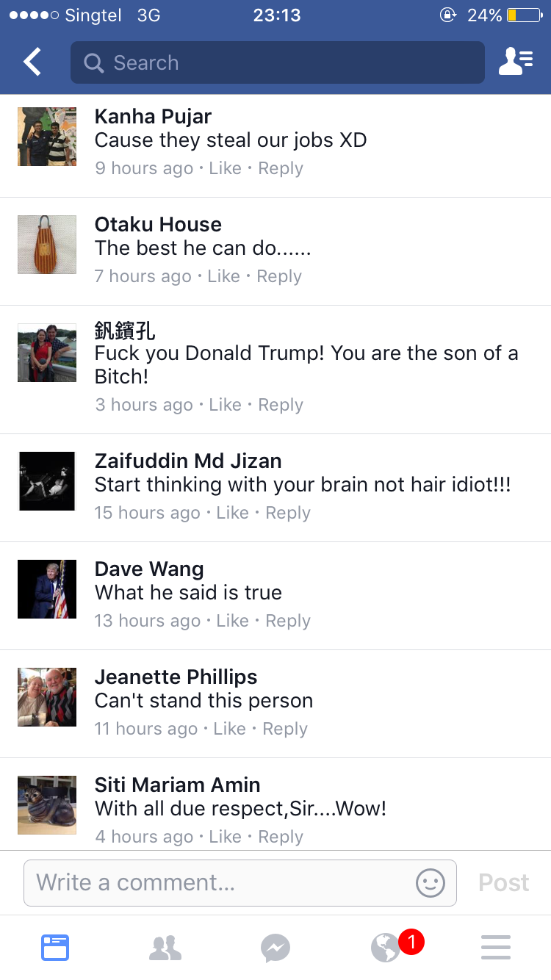Like Dave Wang's comment
This screenshot has width=551, height=980.
point(232,621)
